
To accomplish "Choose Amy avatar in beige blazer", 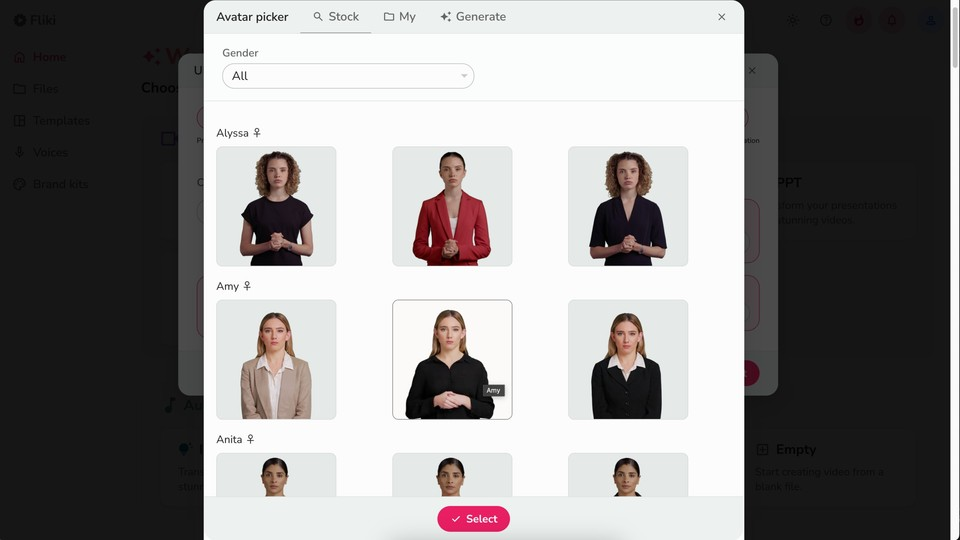I will (276, 359).
